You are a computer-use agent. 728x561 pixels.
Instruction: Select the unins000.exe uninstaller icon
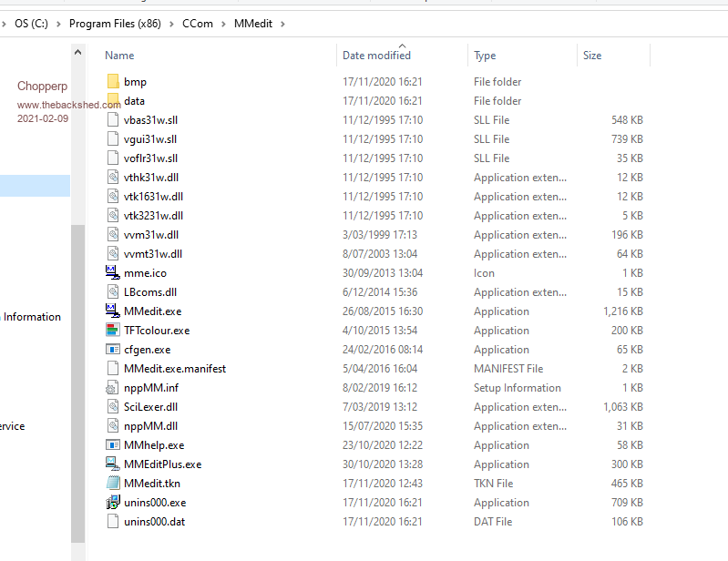[x=113, y=503]
